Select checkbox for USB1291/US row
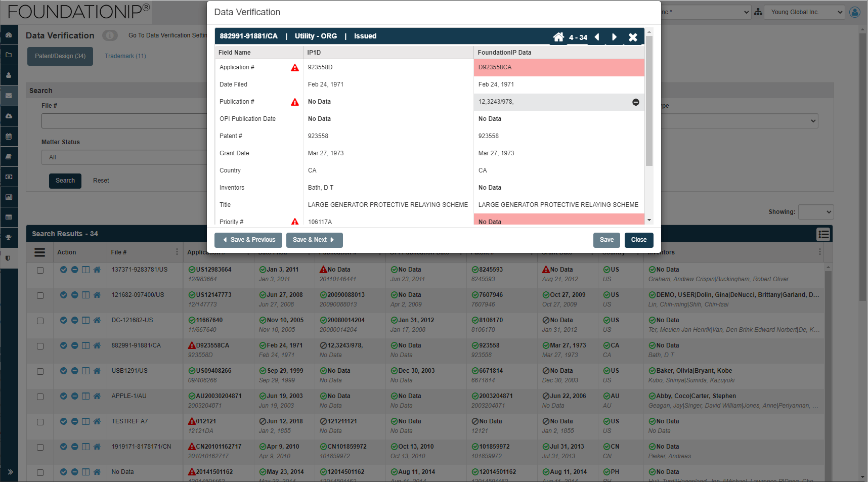 click(40, 372)
